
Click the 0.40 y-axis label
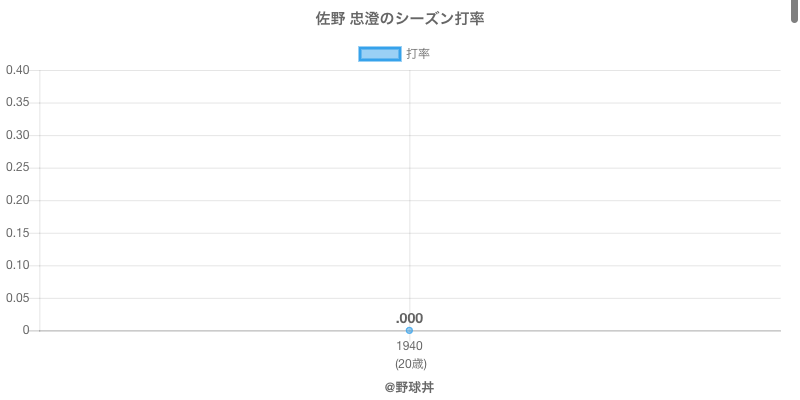[x=17, y=70]
